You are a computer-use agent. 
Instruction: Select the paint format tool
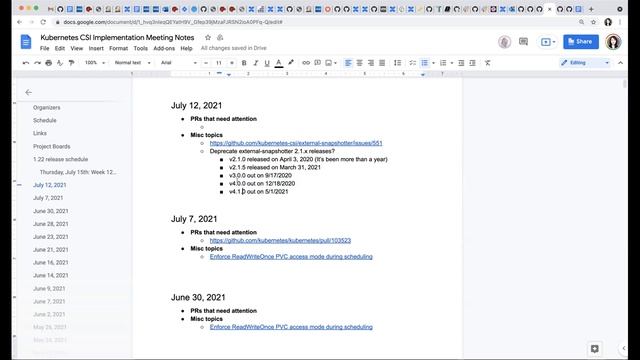71,63
